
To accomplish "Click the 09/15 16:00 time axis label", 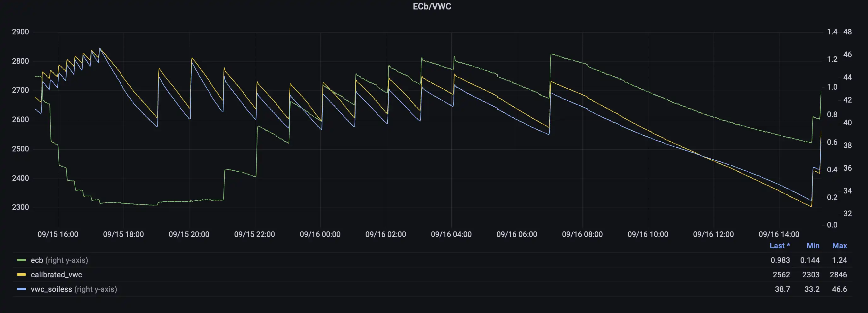I will pos(58,234).
